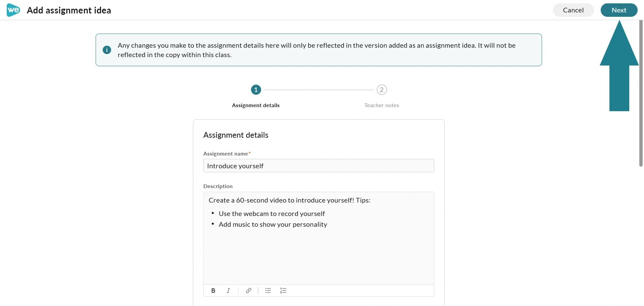Click the "Teacher notes" step label
The image size is (644, 306).
pyautogui.click(x=382, y=105)
